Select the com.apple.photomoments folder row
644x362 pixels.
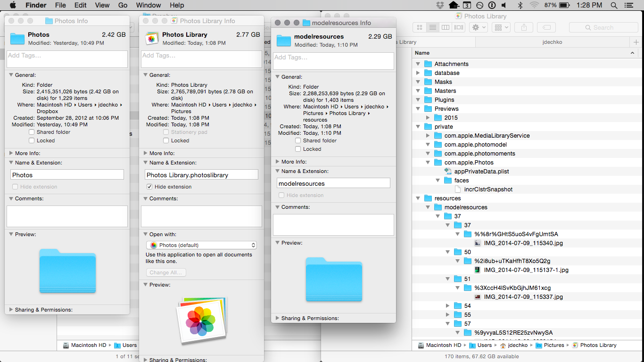[x=527, y=154]
